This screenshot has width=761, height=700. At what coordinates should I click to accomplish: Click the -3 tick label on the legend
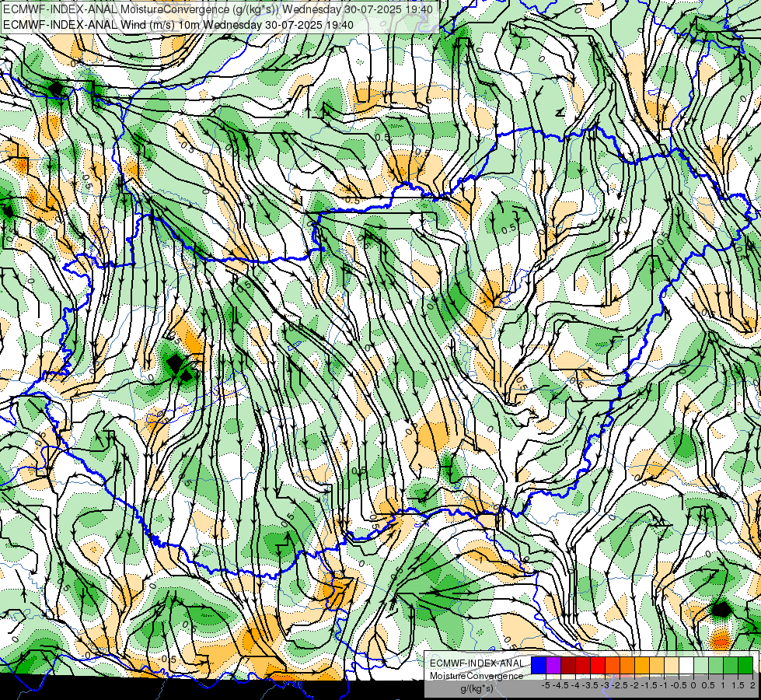(x=605, y=685)
